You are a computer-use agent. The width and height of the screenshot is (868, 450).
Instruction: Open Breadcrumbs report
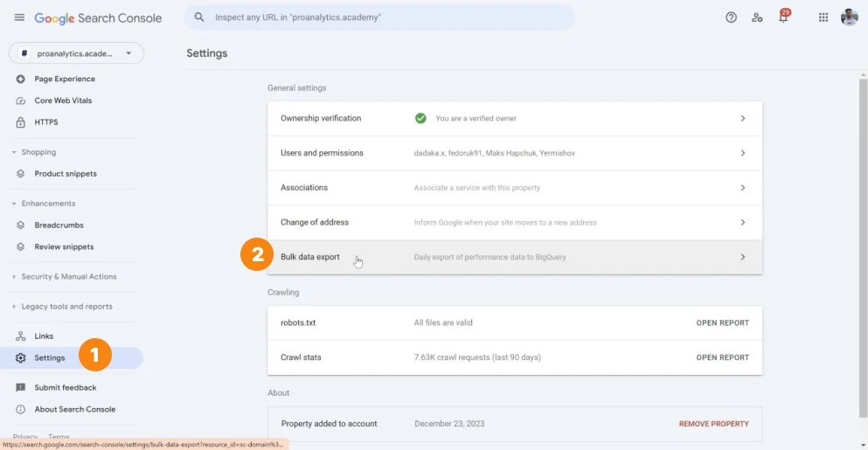coord(59,225)
